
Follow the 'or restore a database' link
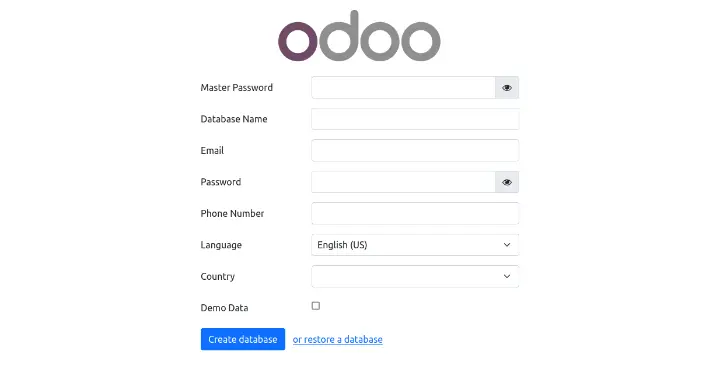[338, 339]
